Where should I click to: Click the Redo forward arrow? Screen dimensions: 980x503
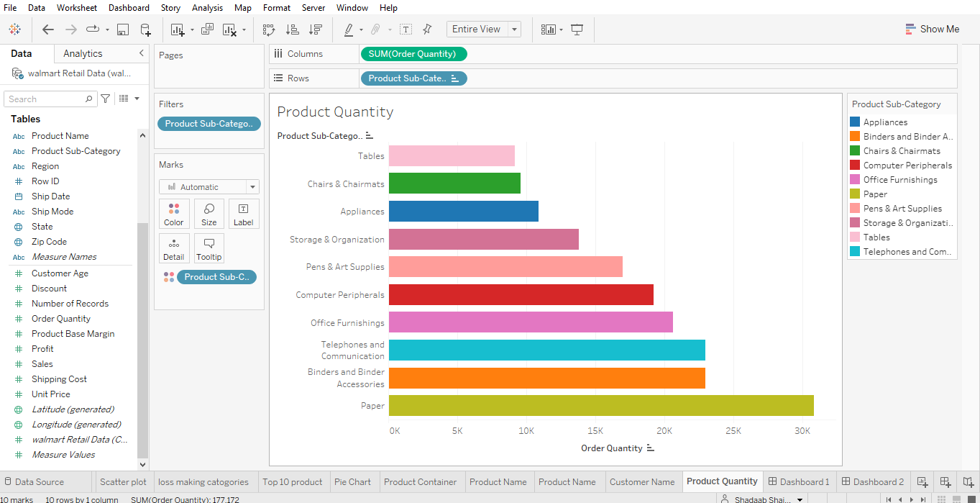pyautogui.click(x=71, y=30)
